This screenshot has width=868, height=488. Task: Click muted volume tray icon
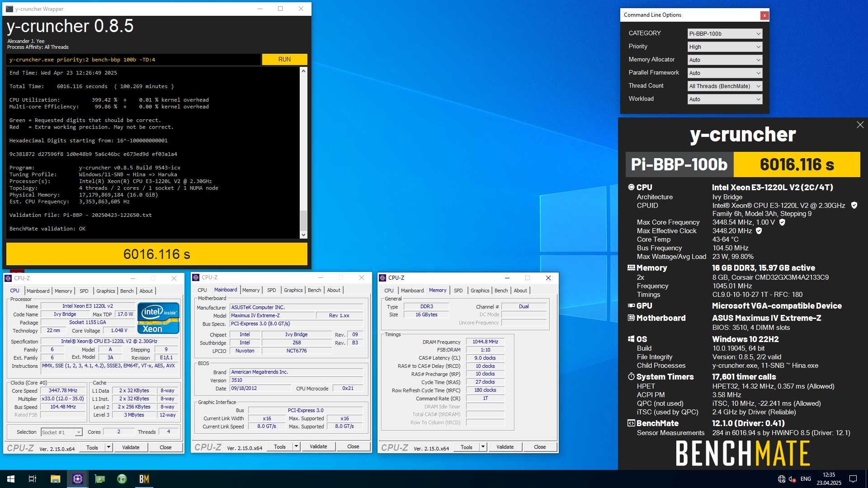[792, 479]
